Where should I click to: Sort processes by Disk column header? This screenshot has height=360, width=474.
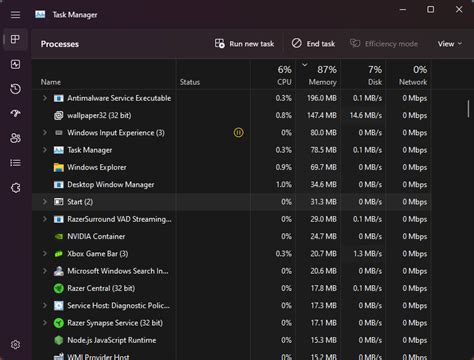point(363,75)
